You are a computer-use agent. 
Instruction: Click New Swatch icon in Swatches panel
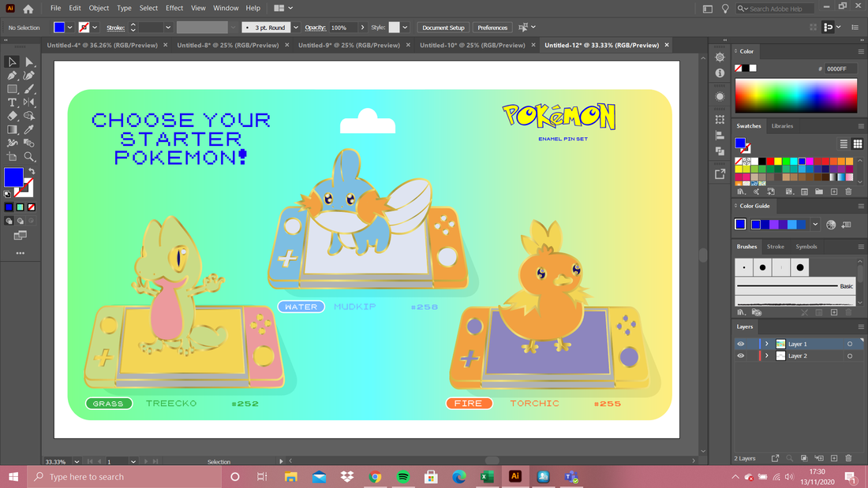click(834, 192)
